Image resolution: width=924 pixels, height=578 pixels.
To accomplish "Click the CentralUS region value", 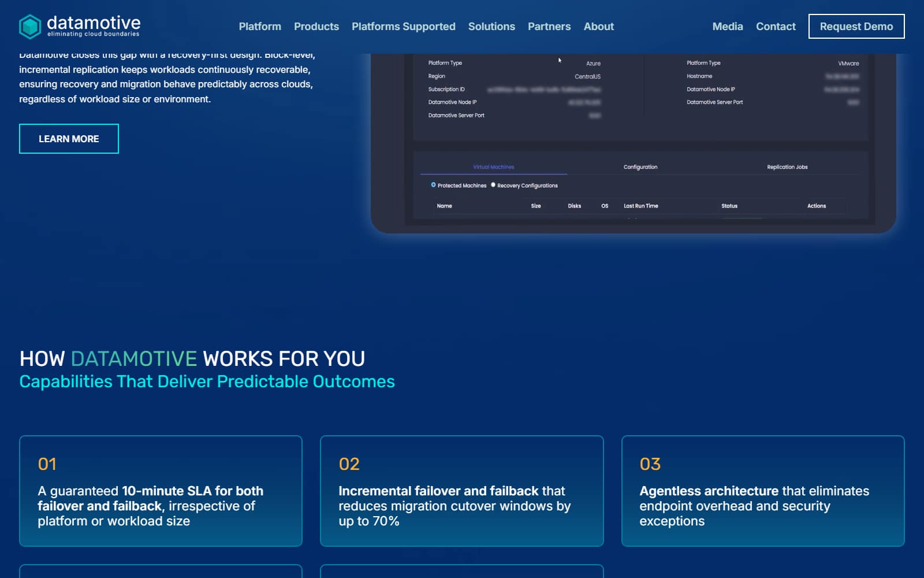I will [x=587, y=76].
